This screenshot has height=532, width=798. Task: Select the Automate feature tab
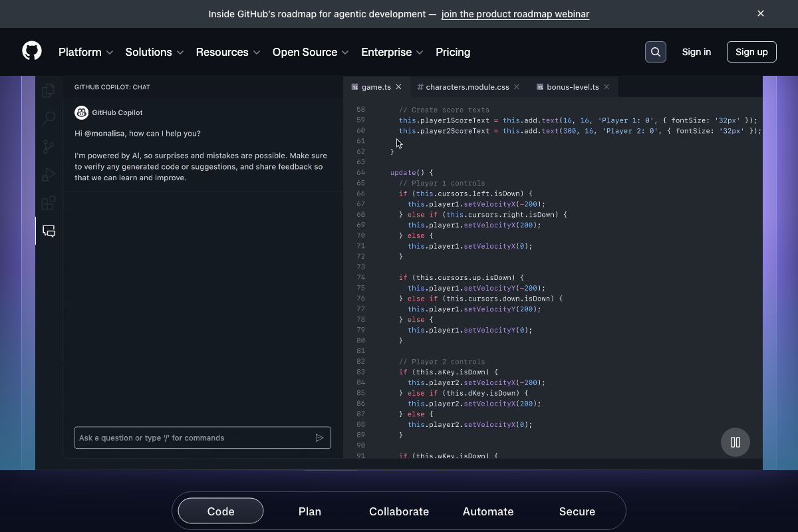(488, 511)
